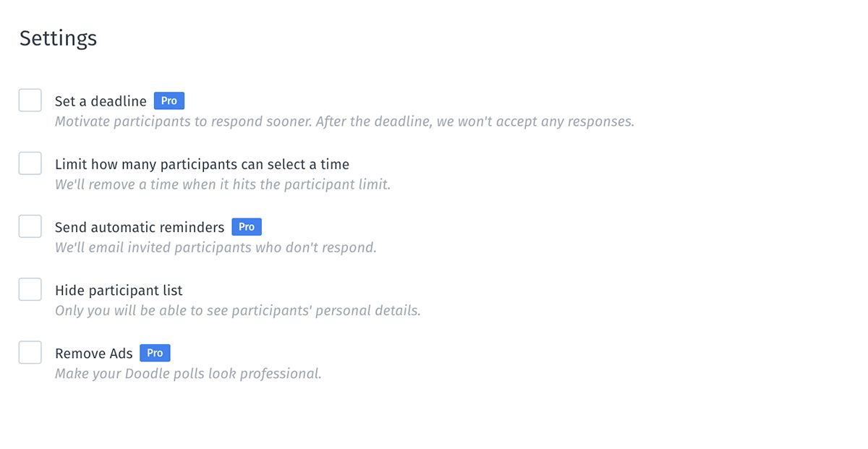
Task: Enable the Set a deadline checkbox
Action: [x=30, y=101]
